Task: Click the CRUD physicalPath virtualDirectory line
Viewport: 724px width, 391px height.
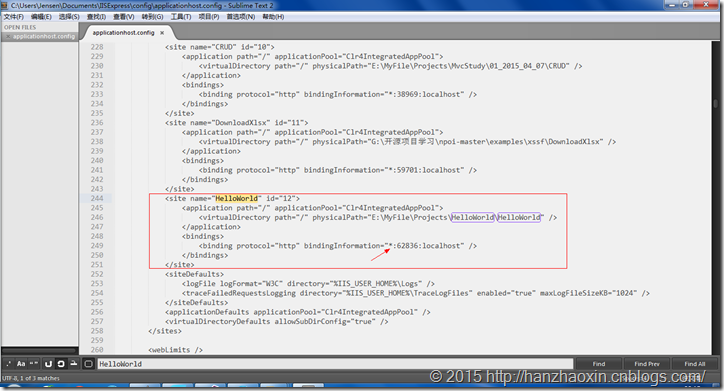Action: click(391, 66)
